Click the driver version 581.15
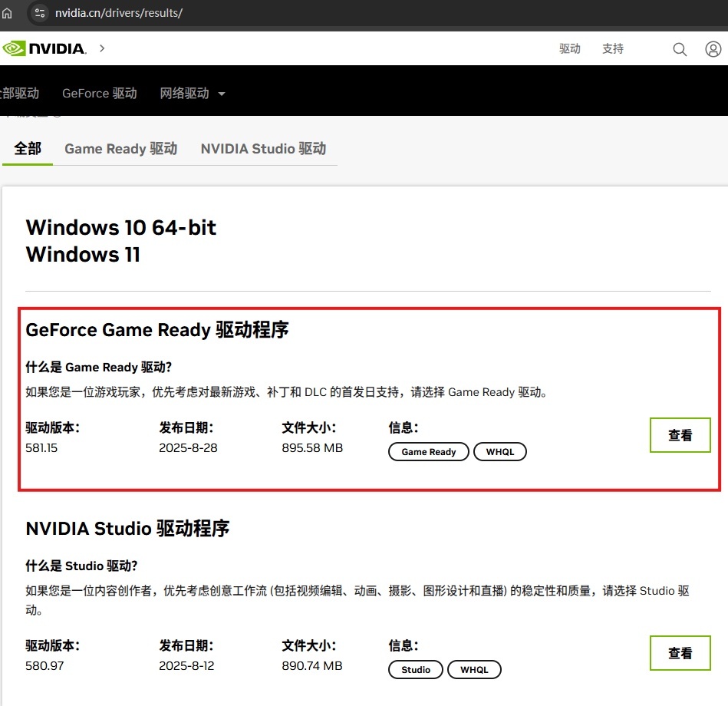The height and width of the screenshot is (706, 728). pos(41,448)
